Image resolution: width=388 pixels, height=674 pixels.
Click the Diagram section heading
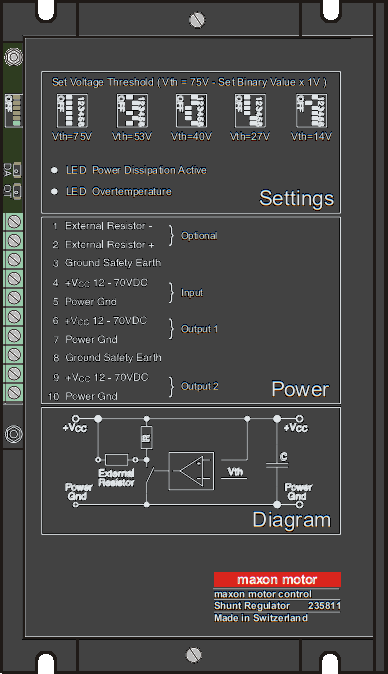292,520
